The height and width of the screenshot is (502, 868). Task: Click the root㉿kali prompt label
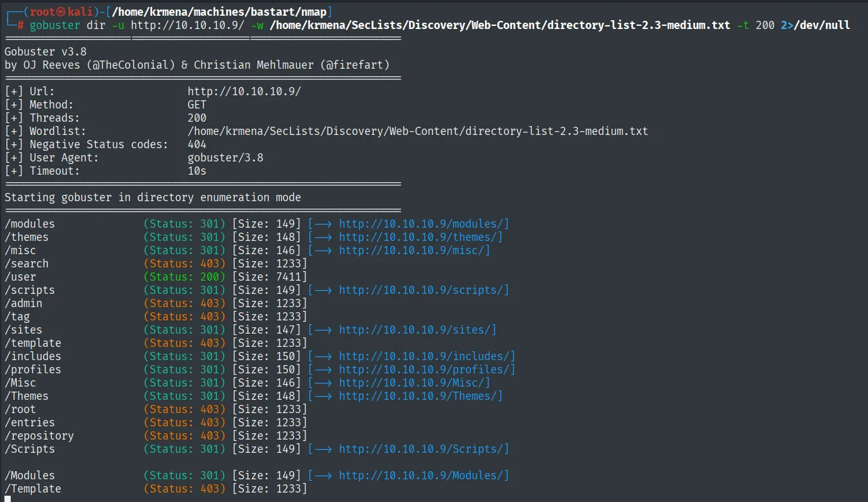[x=61, y=12]
